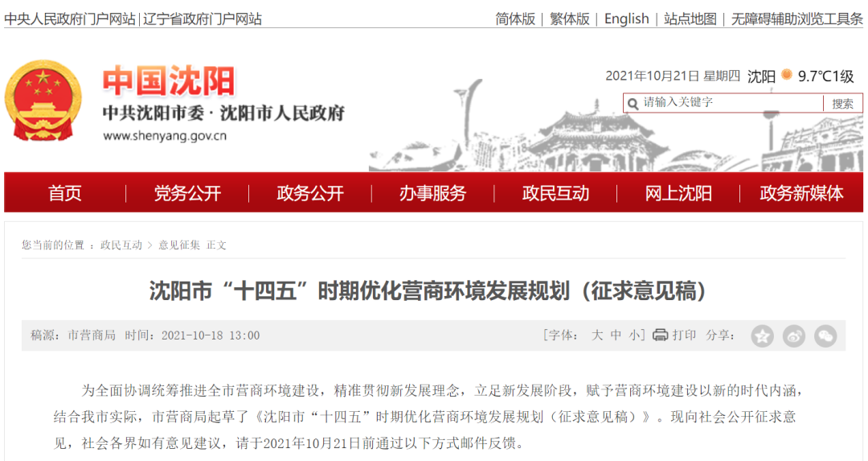Switch to English version
Image resolution: width=868 pixels, height=461 pixels.
coord(627,19)
